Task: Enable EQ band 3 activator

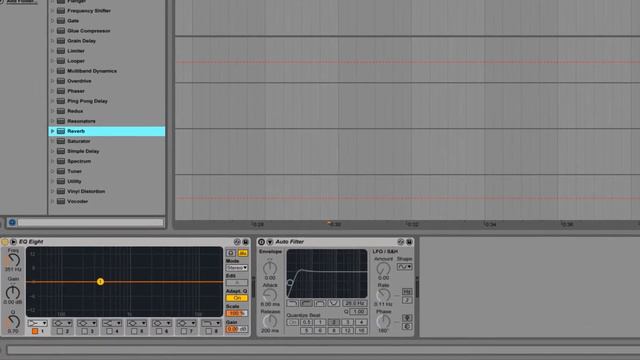Action: [x=84, y=331]
